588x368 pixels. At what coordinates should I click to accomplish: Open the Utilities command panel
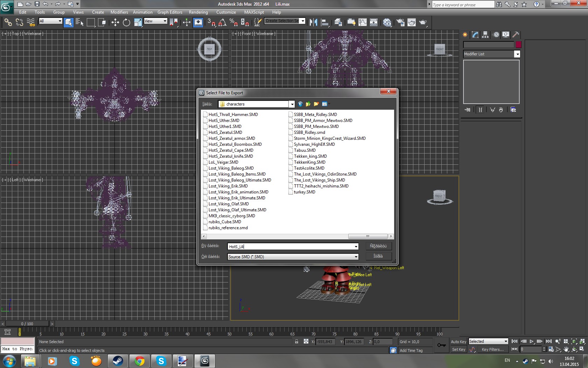516,35
